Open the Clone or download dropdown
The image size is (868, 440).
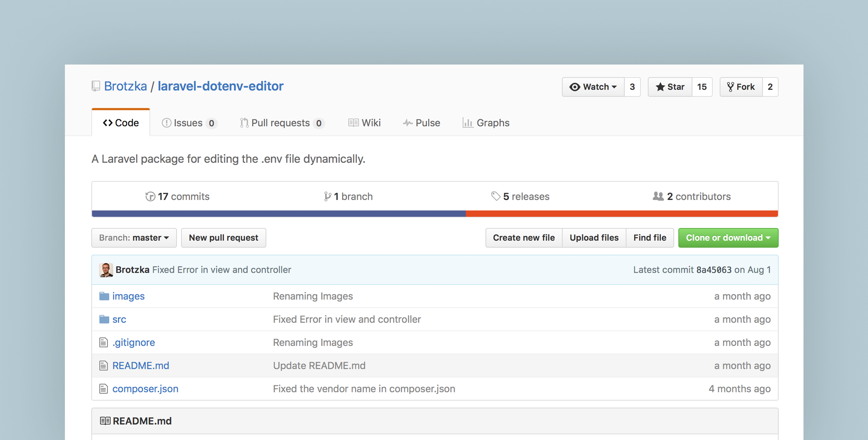(728, 237)
